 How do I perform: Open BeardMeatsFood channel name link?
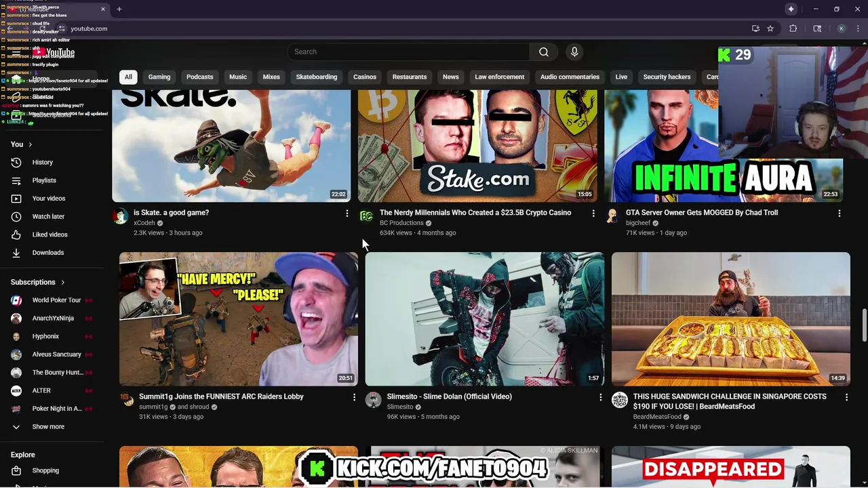coord(657,417)
